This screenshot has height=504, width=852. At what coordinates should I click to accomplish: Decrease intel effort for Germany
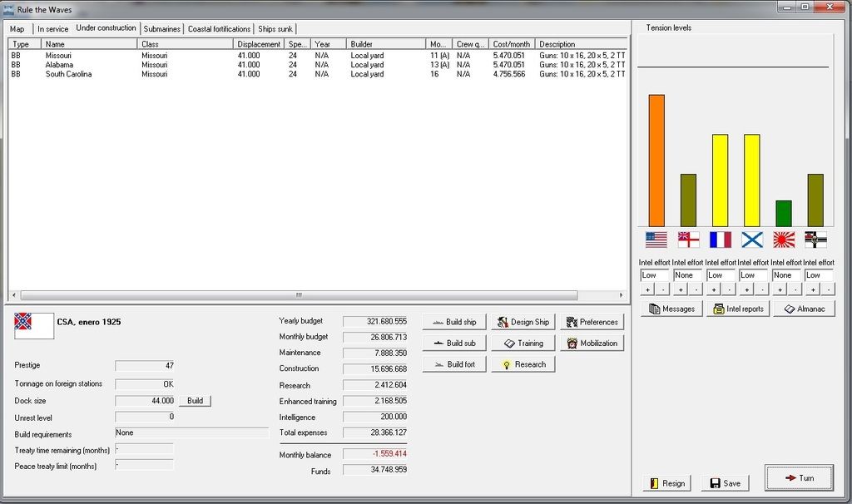click(828, 290)
